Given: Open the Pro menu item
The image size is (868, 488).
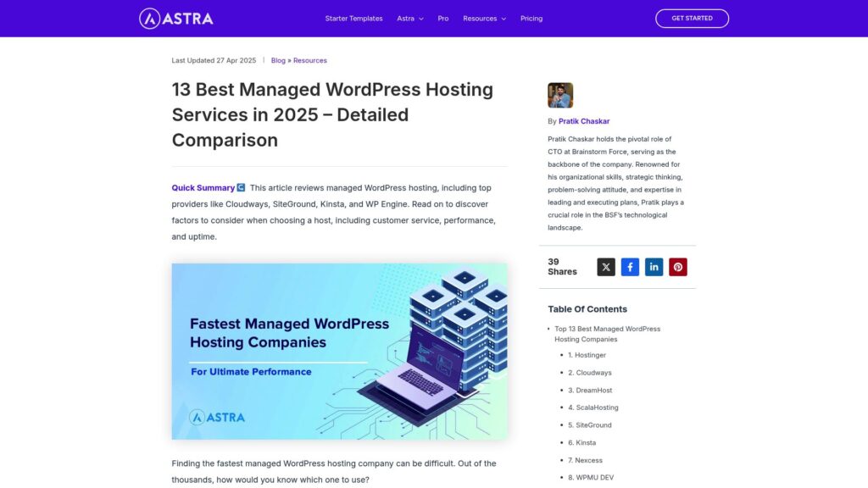Looking at the screenshot, I should click(442, 19).
